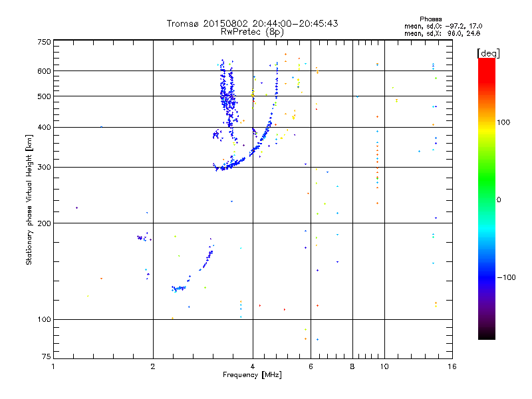This screenshot has width=532, height=399.
Task: Select the "mean, sd,X: 96.0, 24.8" line
Action: point(442,33)
